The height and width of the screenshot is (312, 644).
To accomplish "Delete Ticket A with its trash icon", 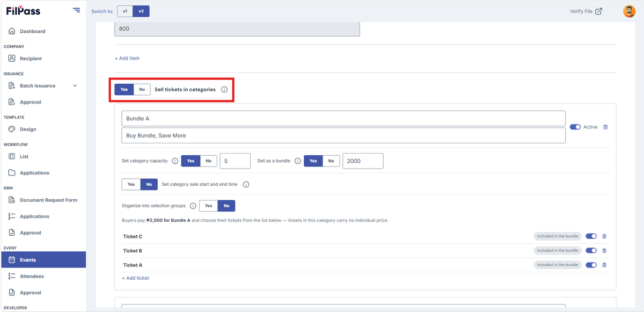I will click(604, 265).
